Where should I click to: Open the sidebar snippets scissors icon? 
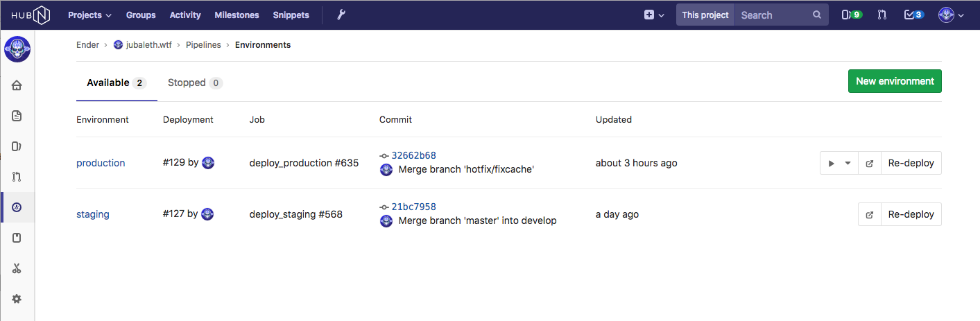(x=17, y=268)
